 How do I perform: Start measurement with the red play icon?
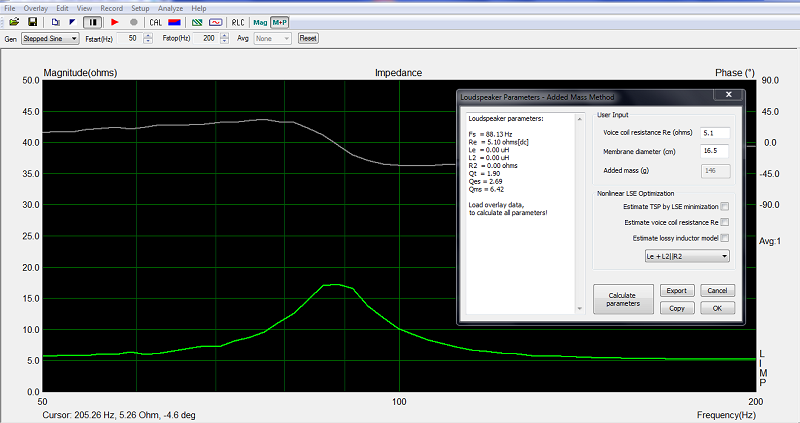(x=115, y=22)
